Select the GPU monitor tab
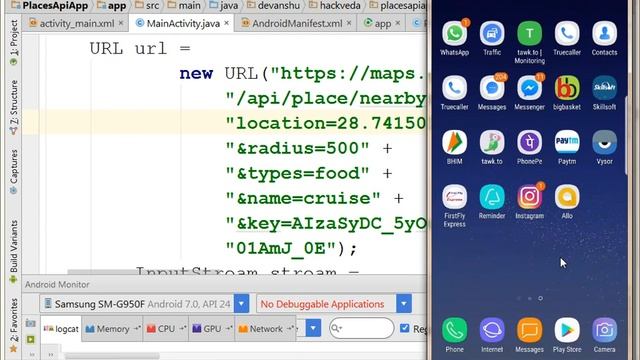640x360 pixels. click(x=211, y=329)
